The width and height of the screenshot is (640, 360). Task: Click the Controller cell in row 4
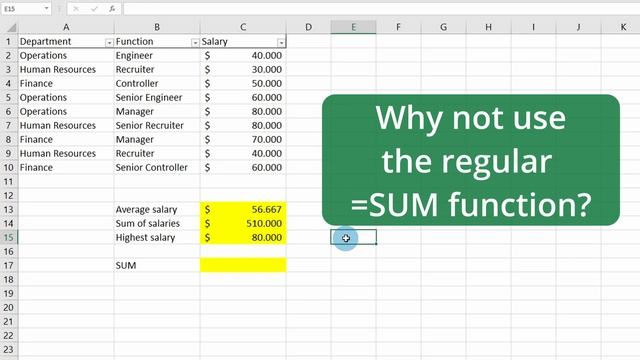(157, 84)
